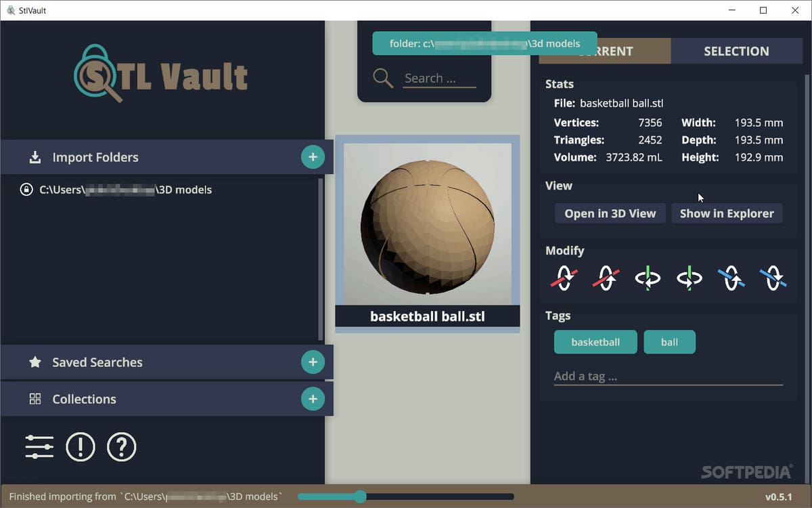812x508 pixels.
Task: Click the STL Vault logo
Action: [160, 73]
